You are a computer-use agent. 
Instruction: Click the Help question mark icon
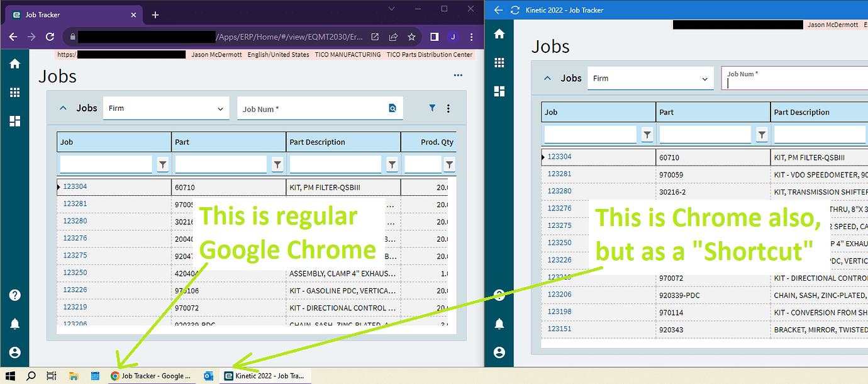point(15,295)
